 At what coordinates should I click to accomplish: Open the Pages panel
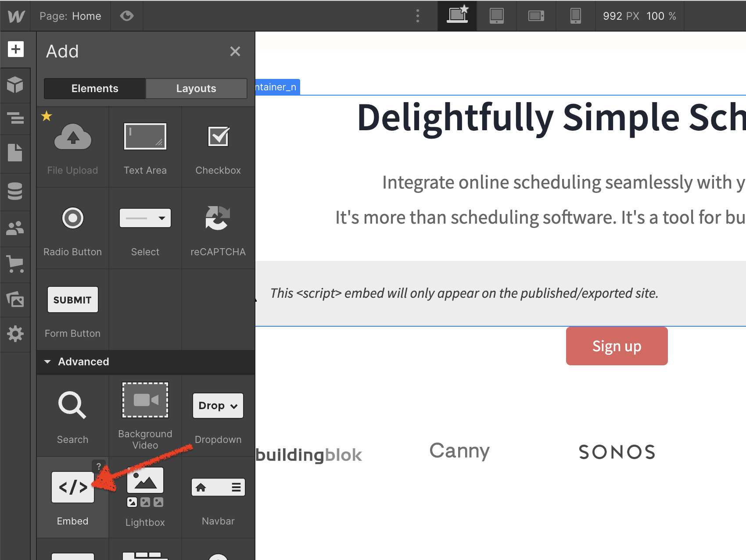[x=15, y=153]
